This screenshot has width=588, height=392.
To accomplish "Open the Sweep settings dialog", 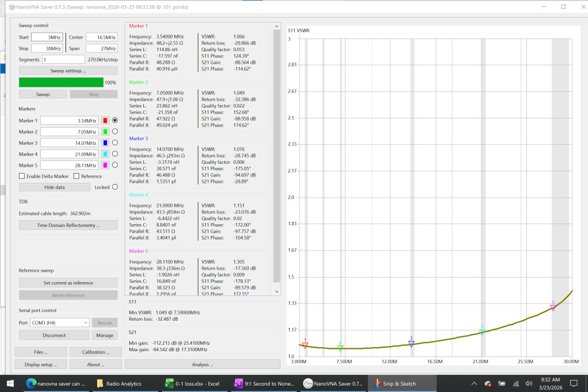I will [68, 71].
